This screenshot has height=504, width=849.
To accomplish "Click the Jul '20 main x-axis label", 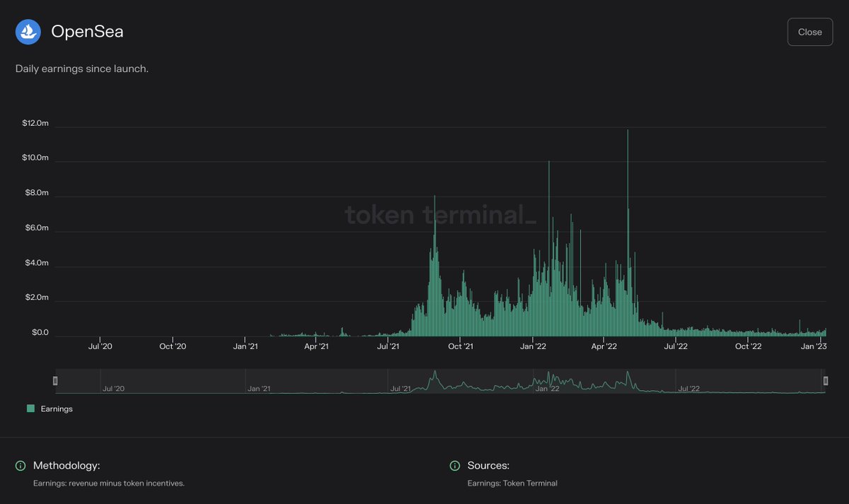I will tap(100, 346).
